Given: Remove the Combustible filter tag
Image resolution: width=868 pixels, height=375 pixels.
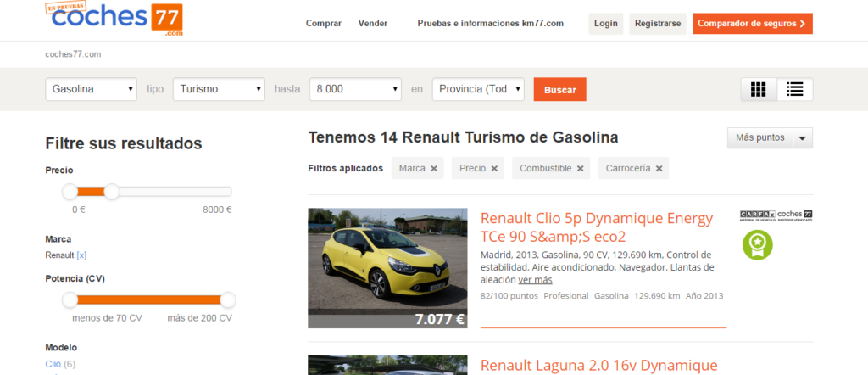Looking at the screenshot, I should (x=580, y=169).
